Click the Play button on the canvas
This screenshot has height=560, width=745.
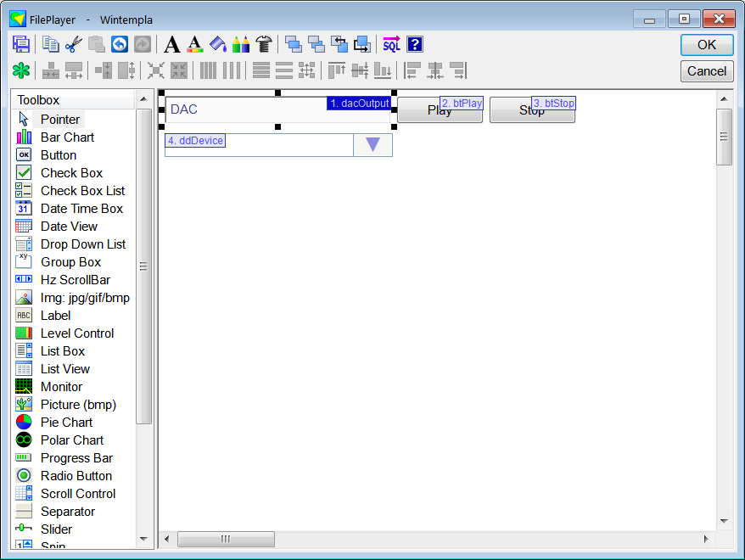(x=440, y=110)
